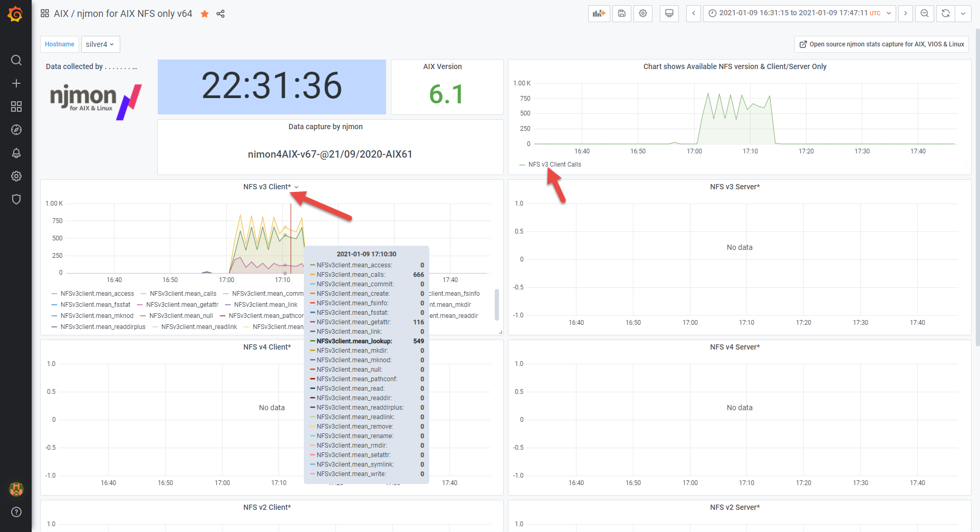
Task: Open the time range picker
Action: pyautogui.click(x=800, y=14)
